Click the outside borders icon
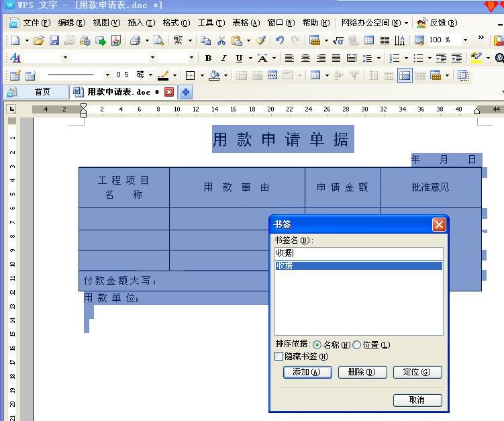This screenshot has height=421, width=504. [191, 76]
